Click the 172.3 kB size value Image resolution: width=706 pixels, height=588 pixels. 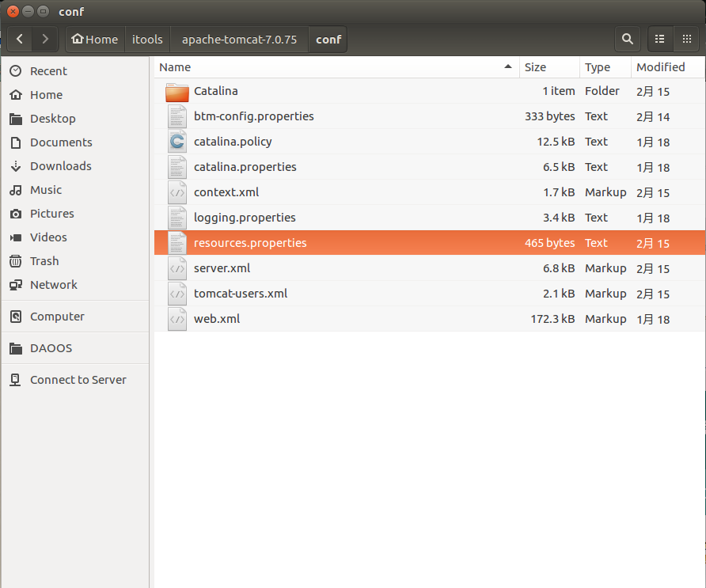tap(552, 319)
